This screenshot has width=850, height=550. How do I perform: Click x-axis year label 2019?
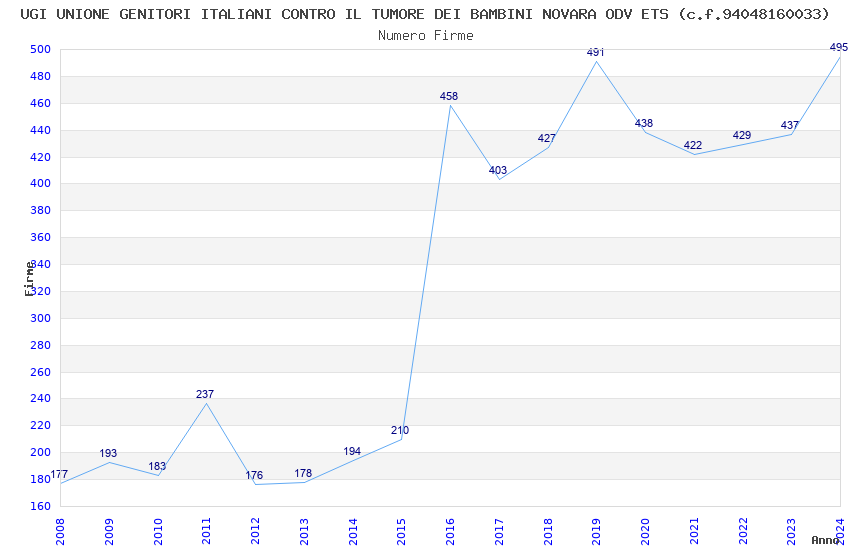pyautogui.click(x=596, y=531)
